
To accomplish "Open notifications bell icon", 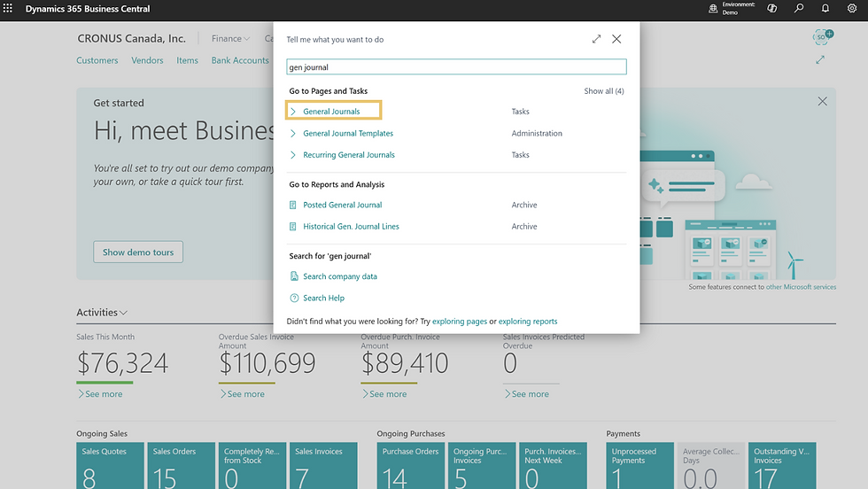I will coord(825,8).
